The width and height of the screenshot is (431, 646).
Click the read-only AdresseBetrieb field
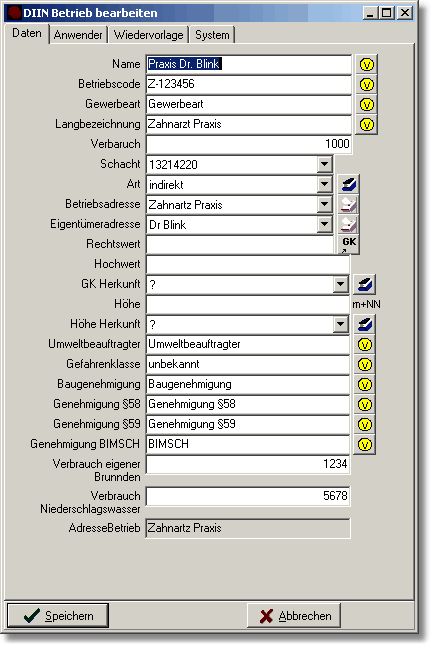(248, 528)
